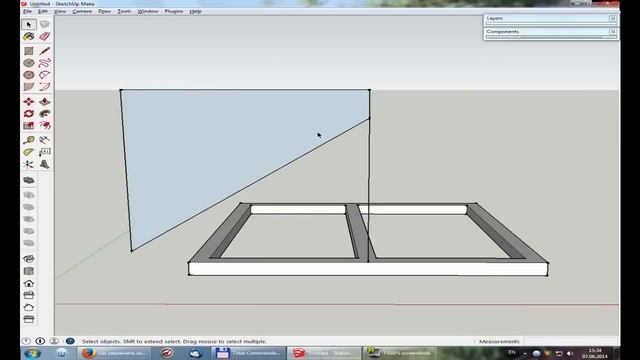Pick the Freehand squiggle tool
The height and width of the screenshot is (360, 640).
44,63
